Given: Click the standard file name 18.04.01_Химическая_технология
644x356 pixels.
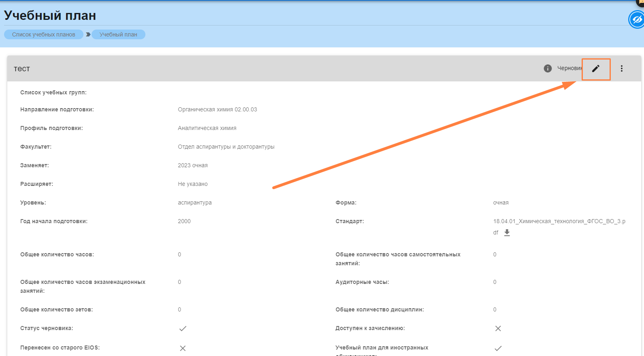Looking at the screenshot, I should coord(559,221).
